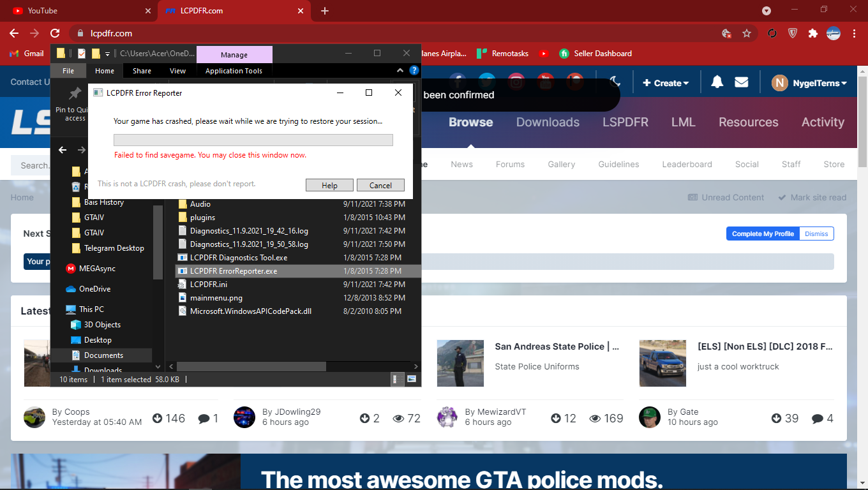The width and height of the screenshot is (868, 490).
Task: Open 3D Objects in the navigation pane
Action: [x=102, y=325]
